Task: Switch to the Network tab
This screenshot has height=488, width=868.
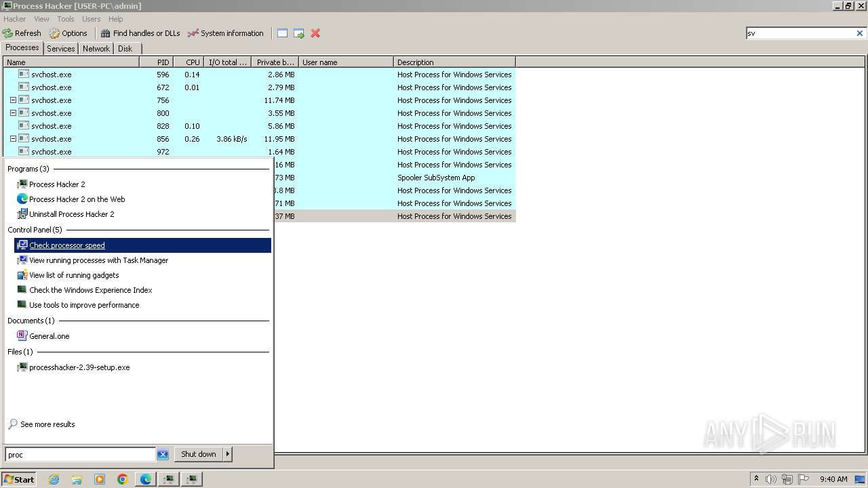Action: (96, 49)
